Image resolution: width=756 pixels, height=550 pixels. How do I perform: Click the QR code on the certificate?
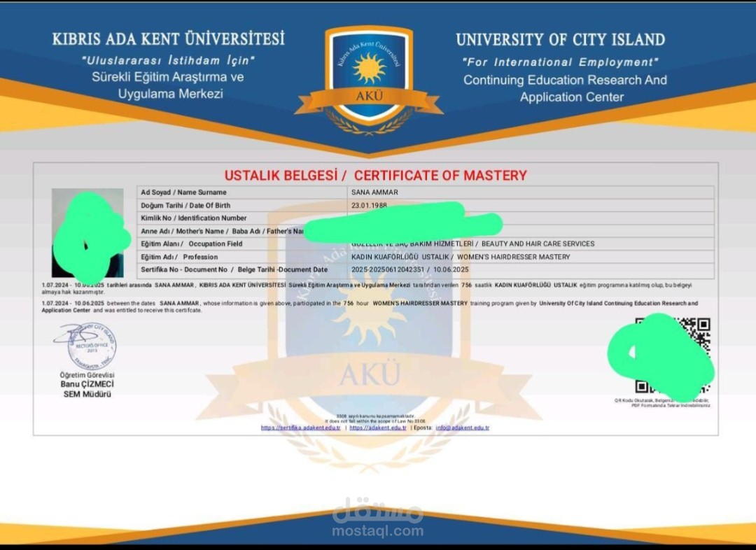point(673,355)
